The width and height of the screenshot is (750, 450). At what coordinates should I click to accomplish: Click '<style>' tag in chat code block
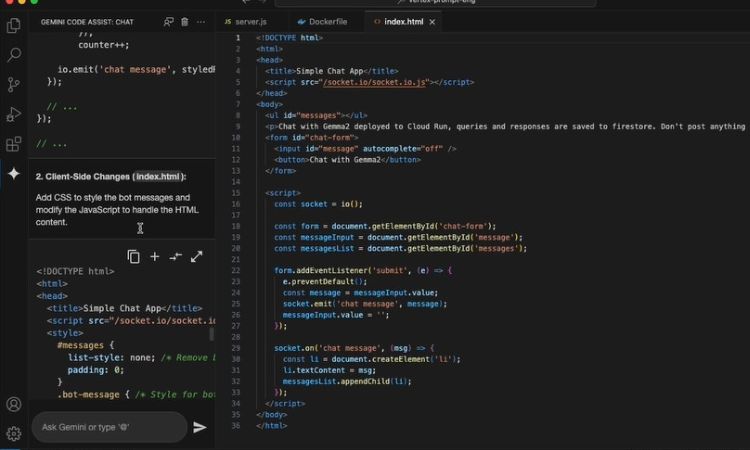65,333
